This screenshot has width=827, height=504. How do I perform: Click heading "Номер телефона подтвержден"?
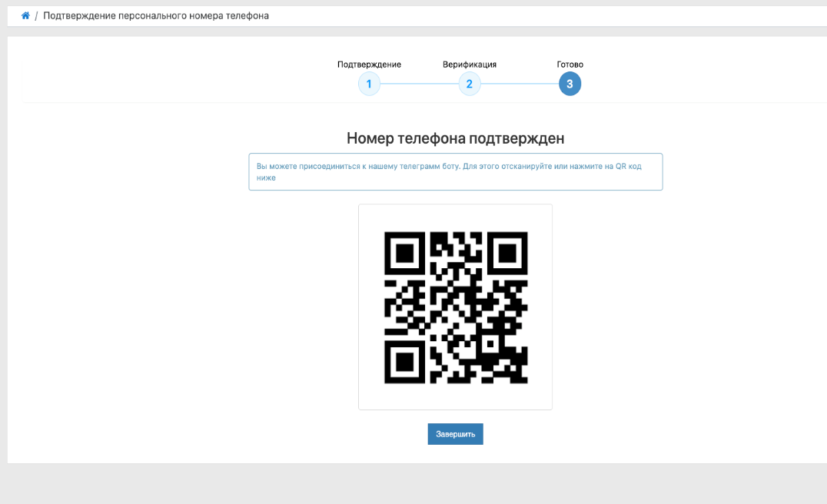pos(455,138)
